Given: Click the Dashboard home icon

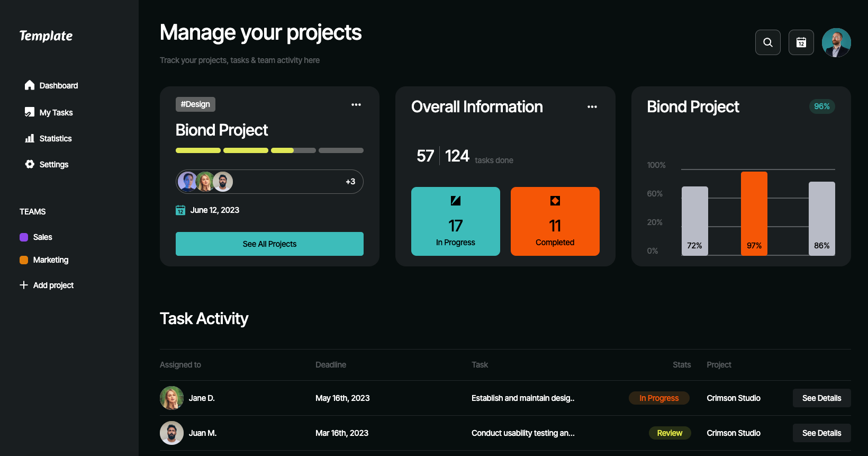Looking at the screenshot, I should click(30, 85).
